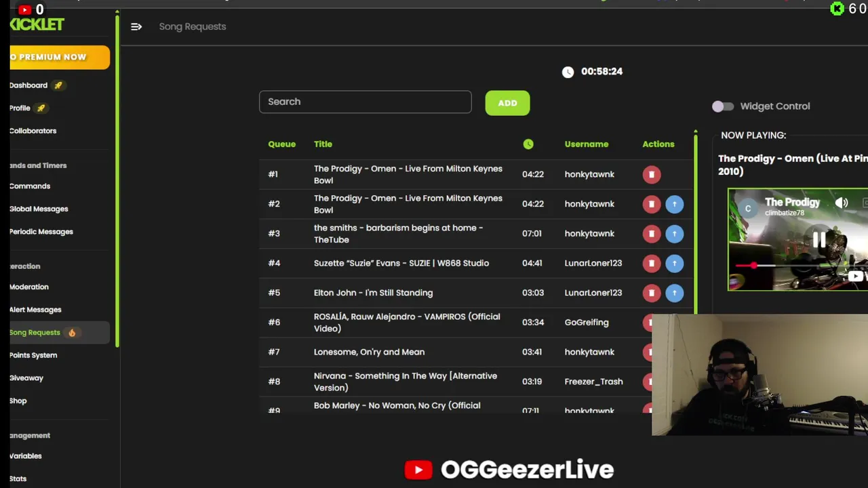Screen dimensions: 868x488
Task: Mute the Now Playing video volume icon
Action: coord(842,203)
